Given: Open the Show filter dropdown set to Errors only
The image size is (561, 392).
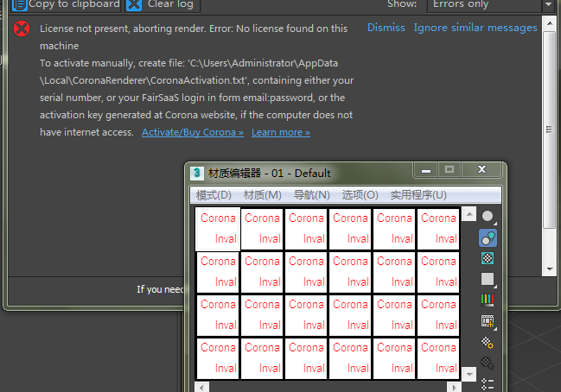Looking at the screenshot, I should 490,5.
